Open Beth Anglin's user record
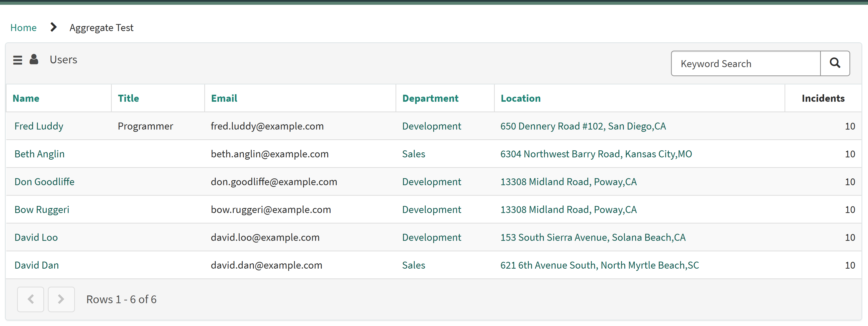The height and width of the screenshot is (326, 868). [39, 154]
